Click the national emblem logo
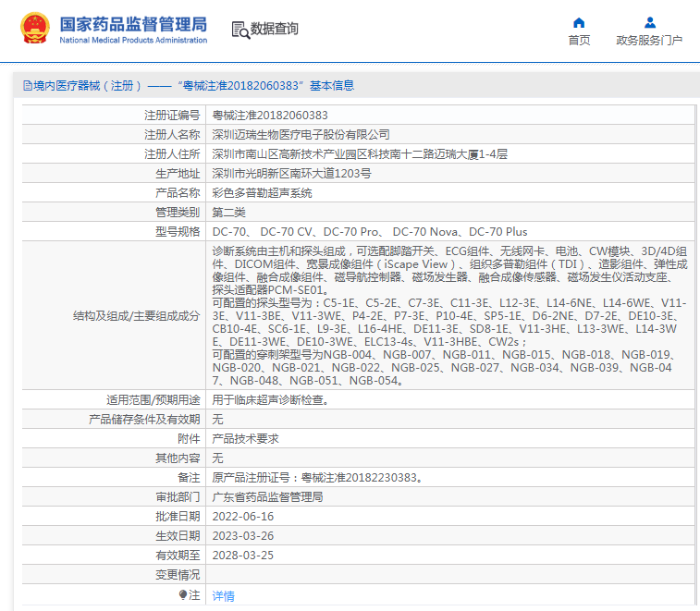Screen dimensions: 700x611 35,28
